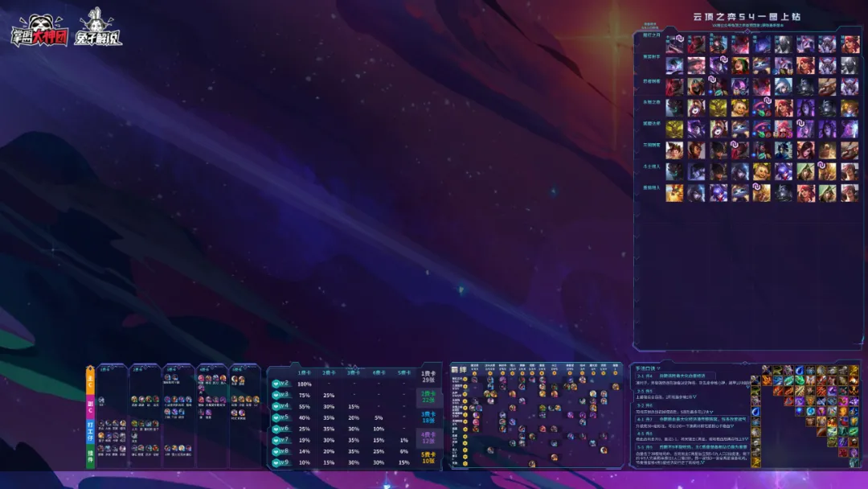Click the 75% cell in the Lv3 row
This screenshot has height=489, width=868.
click(305, 396)
